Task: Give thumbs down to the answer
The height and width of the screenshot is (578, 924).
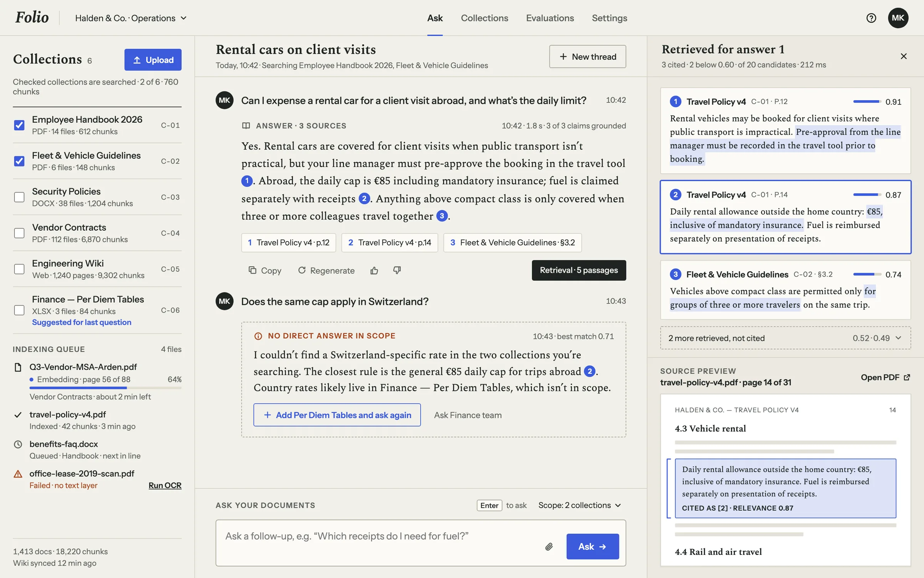Action: coord(397,271)
